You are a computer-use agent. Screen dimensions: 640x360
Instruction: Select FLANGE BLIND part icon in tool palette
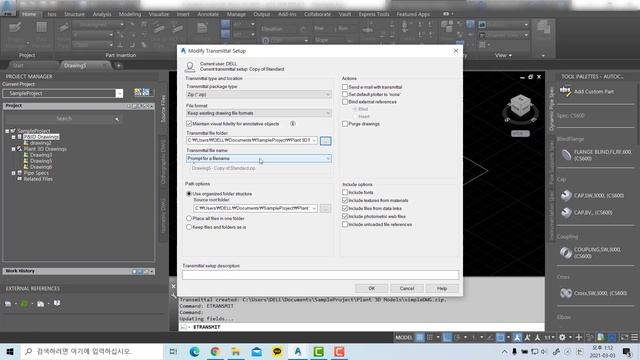[566, 155]
